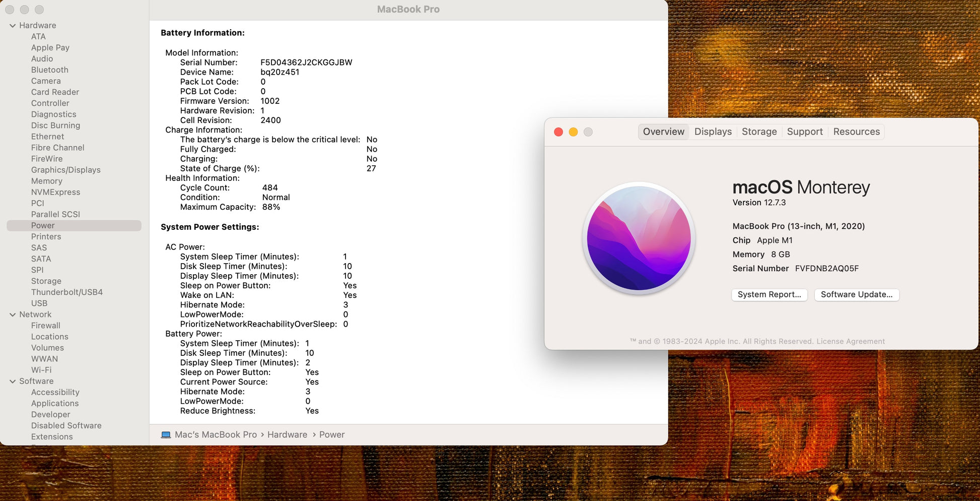Minimize the About This Mac window

point(573,132)
